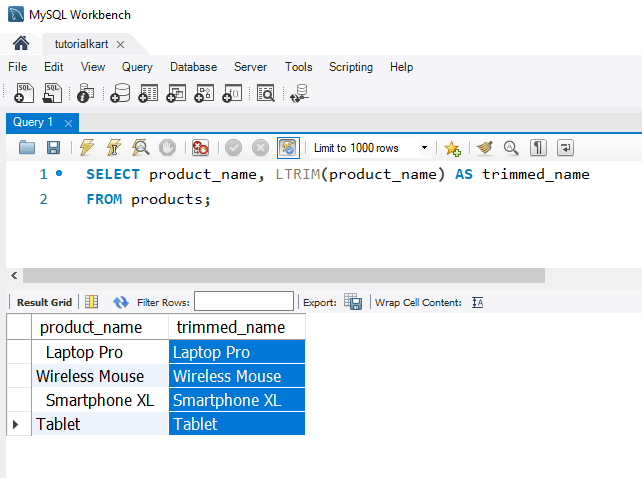The image size is (642, 478).
Task: Open the Edit menu
Action: click(54, 67)
